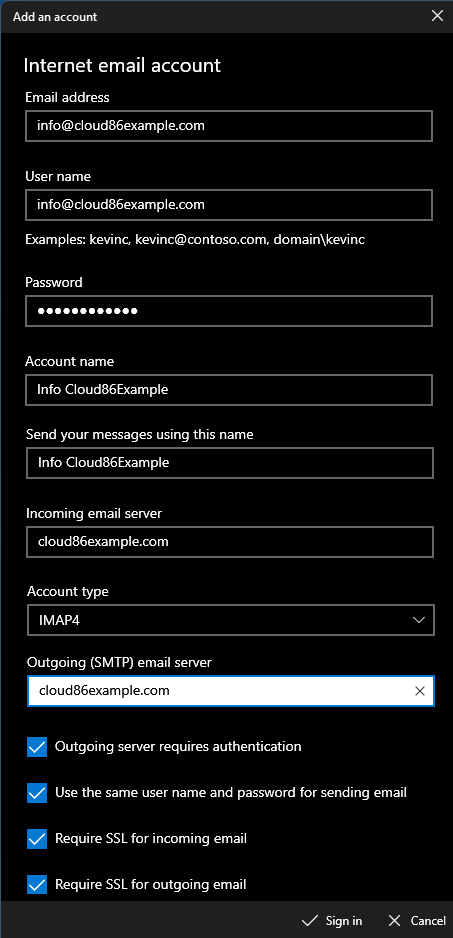Open the Account type IMAP4 dropdown
Screen dimensions: 453x938
click(x=230, y=620)
